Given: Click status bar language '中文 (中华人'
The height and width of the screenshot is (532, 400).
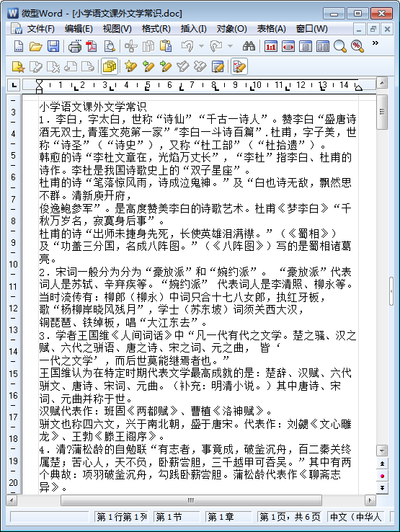Looking at the screenshot, I should pos(356,517).
